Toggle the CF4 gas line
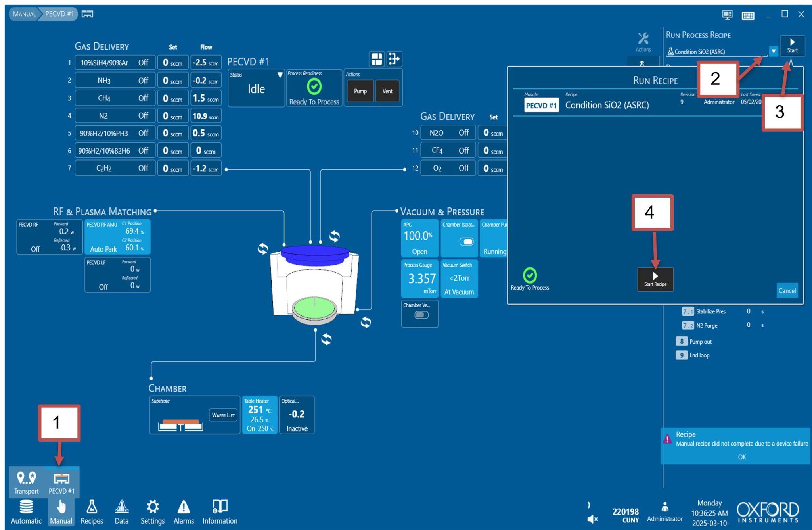This screenshot has height=530, width=812. [448, 150]
